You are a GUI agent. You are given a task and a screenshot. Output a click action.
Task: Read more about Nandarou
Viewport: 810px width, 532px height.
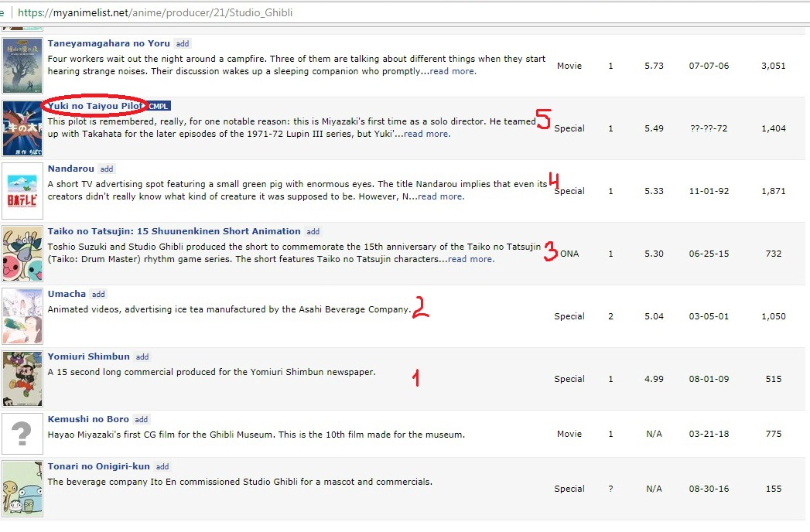441,196
